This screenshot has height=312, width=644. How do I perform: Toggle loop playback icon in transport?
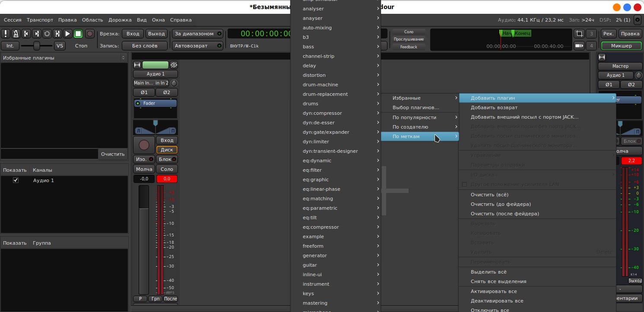pos(47,34)
